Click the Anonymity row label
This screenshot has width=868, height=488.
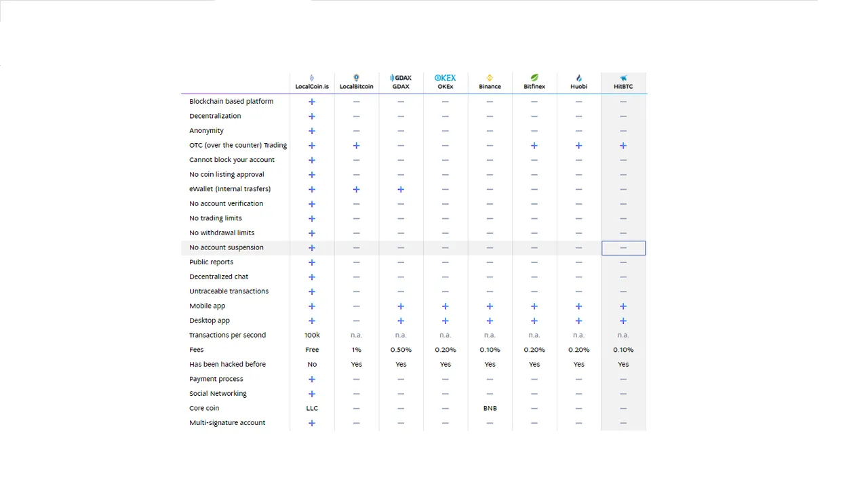(x=206, y=131)
